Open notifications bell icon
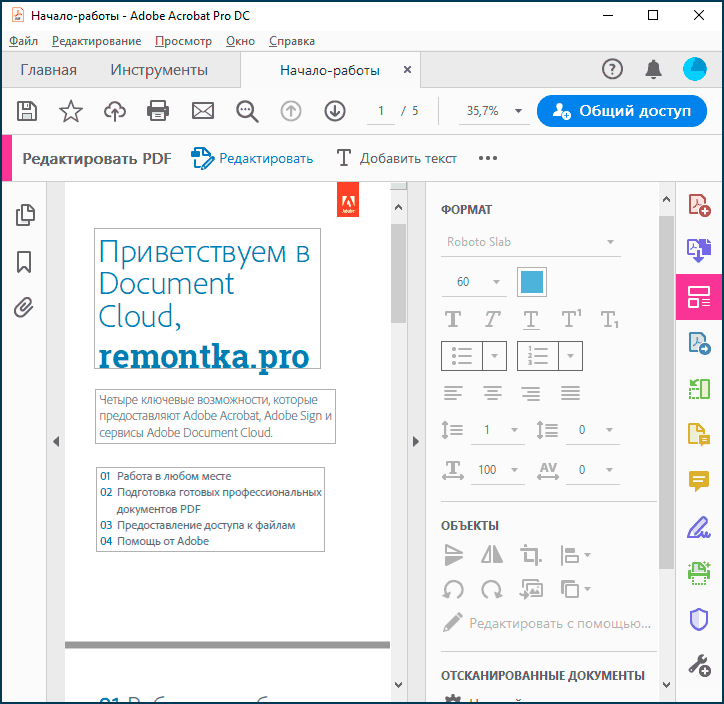 [x=653, y=69]
